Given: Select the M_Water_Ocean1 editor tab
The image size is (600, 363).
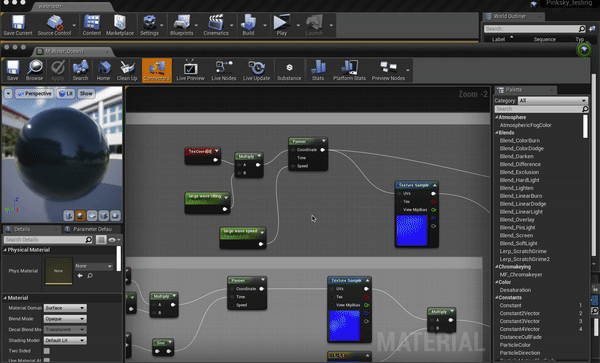Looking at the screenshot, I should 72,51.
